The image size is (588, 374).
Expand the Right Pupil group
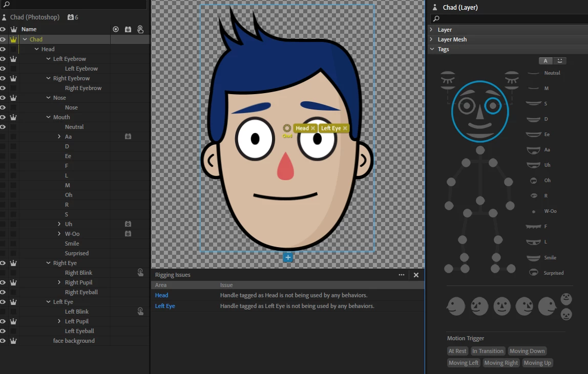(x=59, y=282)
